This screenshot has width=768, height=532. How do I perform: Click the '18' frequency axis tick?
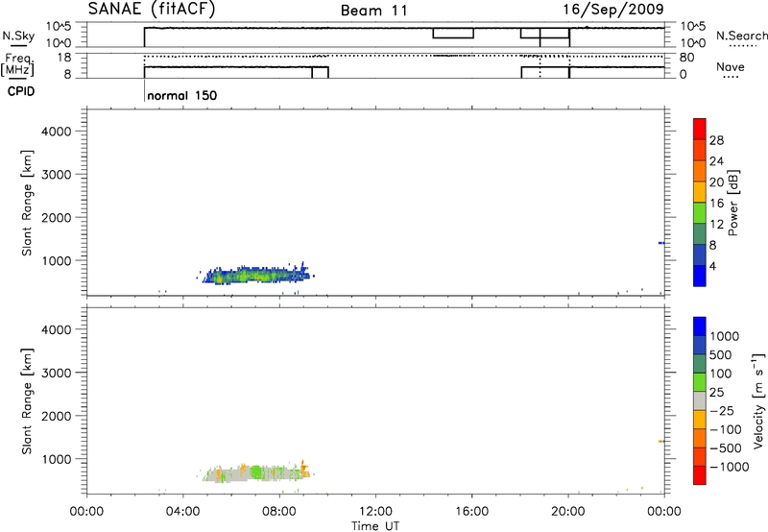pyautogui.click(x=64, y=58)
